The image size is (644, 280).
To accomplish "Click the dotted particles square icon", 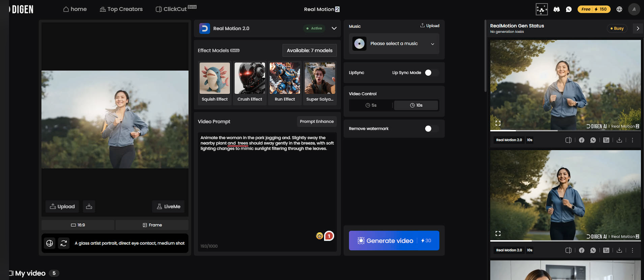I will pyautogui.click(x=542, y=9).
